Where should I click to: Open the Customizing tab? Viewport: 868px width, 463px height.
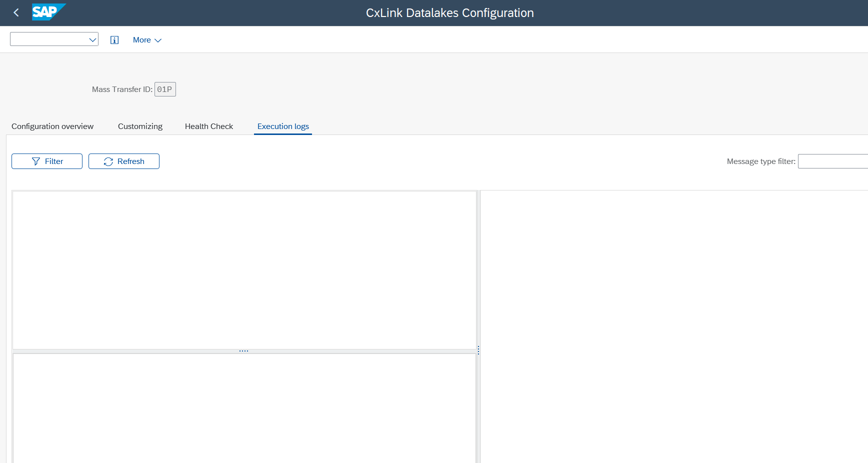(x=140, y=126)
